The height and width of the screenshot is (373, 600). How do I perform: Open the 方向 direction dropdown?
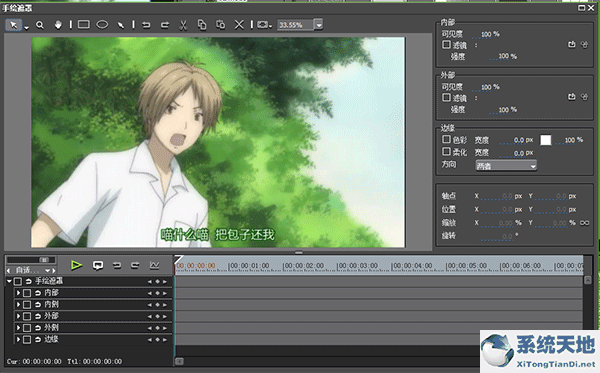click(x=506, y=166)
